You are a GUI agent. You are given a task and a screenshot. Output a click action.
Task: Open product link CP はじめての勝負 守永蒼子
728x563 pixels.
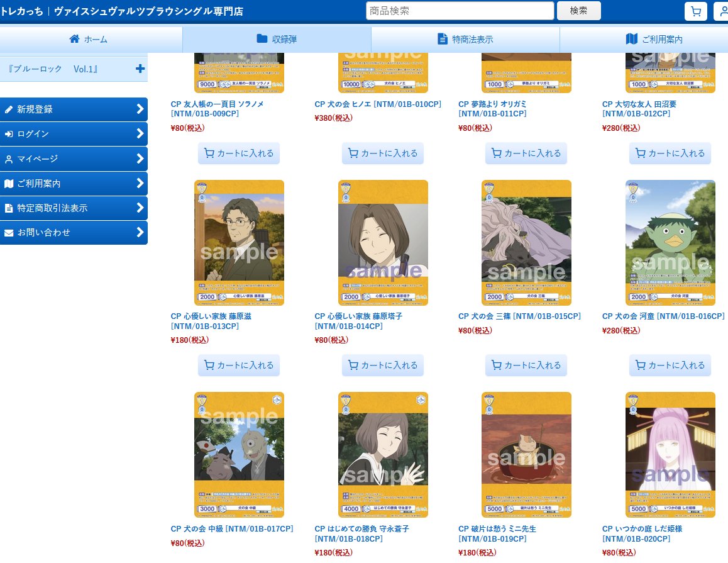click(361, 533)
